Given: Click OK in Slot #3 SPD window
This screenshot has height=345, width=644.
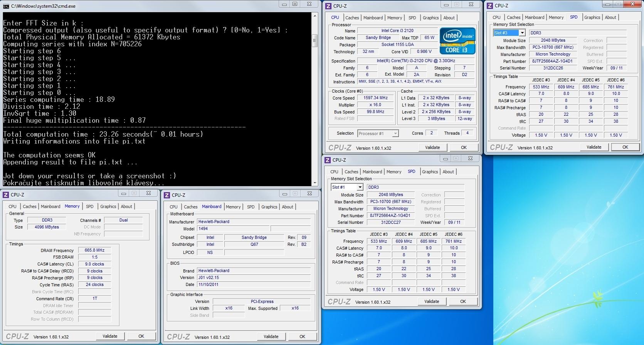Looking at the screenshot, I should click(x=625, y=147).
